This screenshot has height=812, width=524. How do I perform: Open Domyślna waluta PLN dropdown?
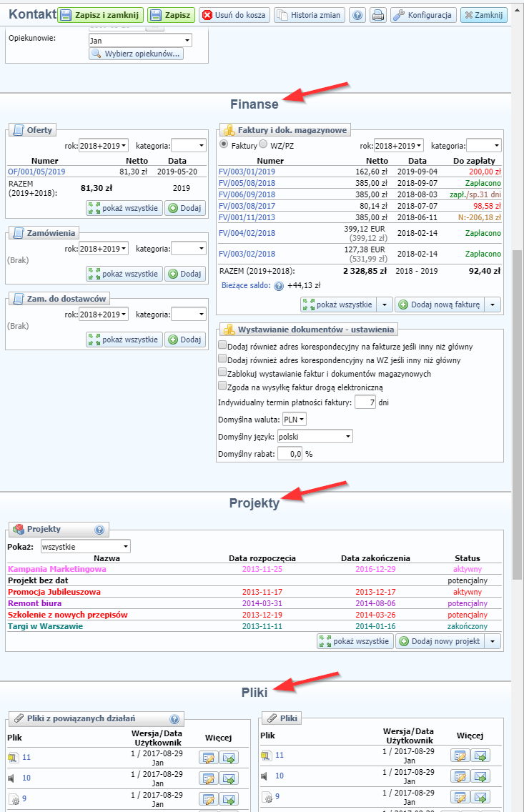295,419
